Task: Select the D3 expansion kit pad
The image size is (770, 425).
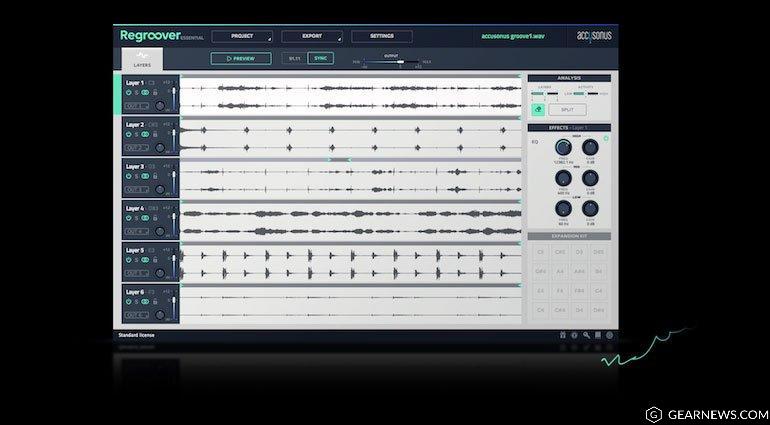Action: click(579, 252)
